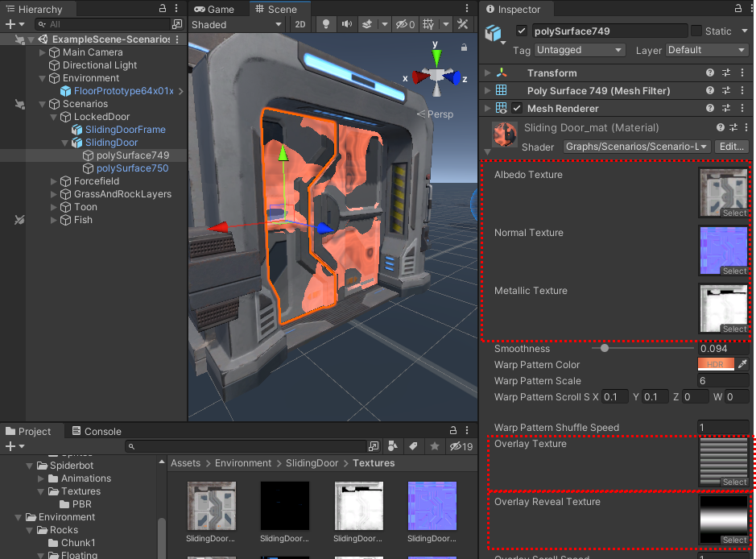Image resolution: width=756 pixels, height=559 pixels.
Task: Open the Shaded draw mode dropdown
Action: pos(236,25)
